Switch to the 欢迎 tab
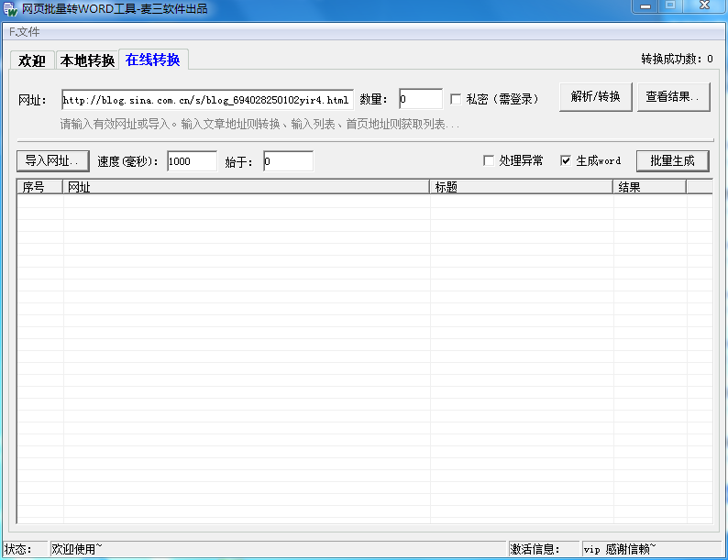The width and height of the screenshot is (728, 560). [x=32, y=60]
